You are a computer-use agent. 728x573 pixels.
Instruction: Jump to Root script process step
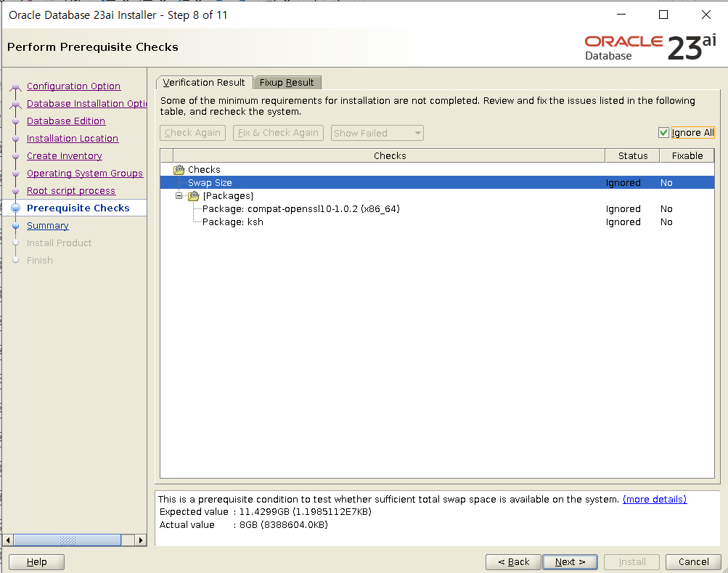71,190
